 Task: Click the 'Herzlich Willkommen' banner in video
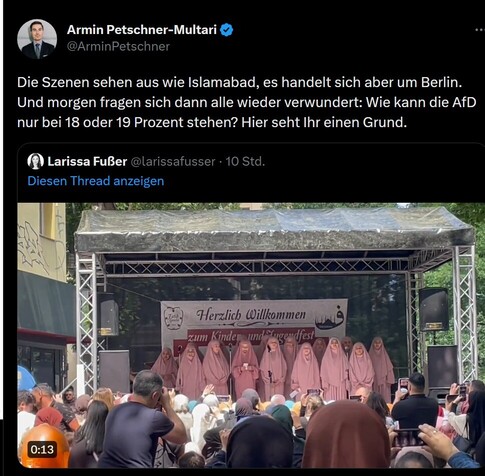251,315
